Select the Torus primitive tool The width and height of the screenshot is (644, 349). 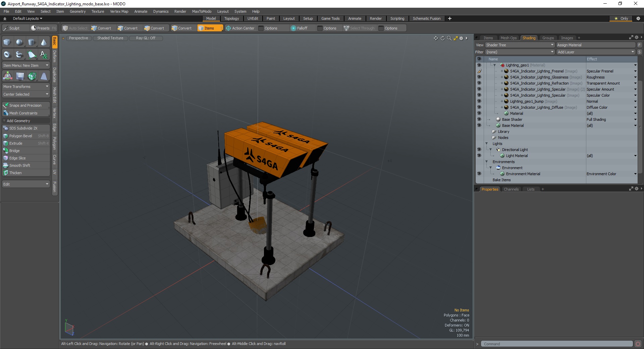pyautogui.click(x=7, y=54)
